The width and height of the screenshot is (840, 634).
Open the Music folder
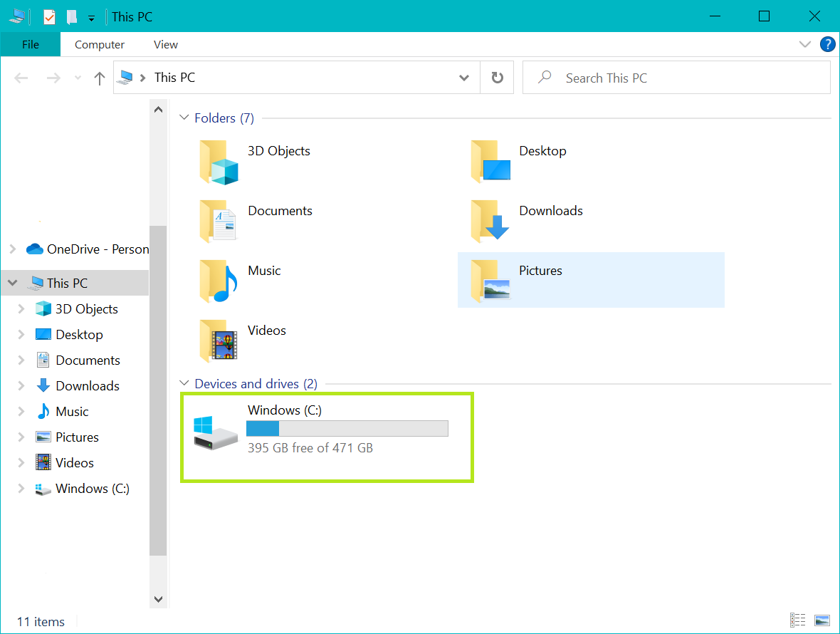tap(264, 271)
